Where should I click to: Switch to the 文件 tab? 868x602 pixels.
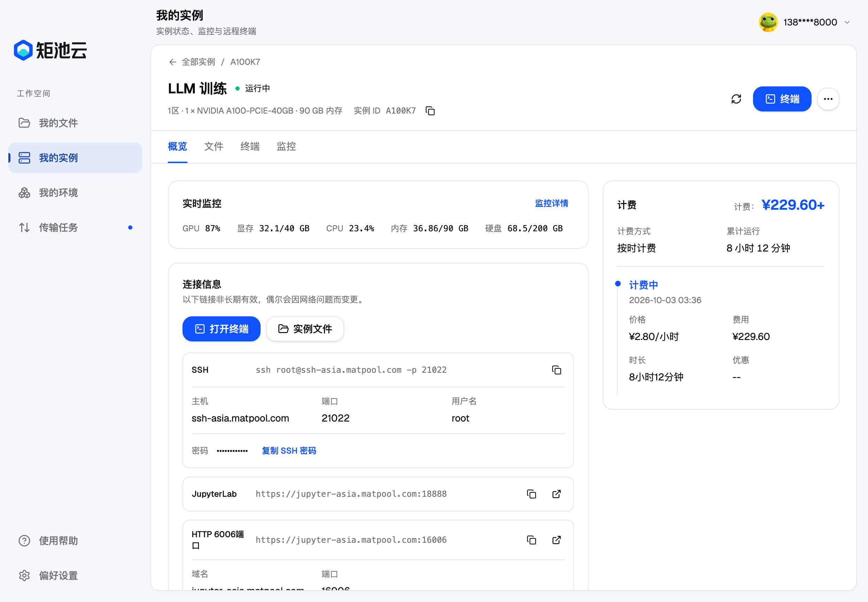pyautogui.click(x=214, y=146)
